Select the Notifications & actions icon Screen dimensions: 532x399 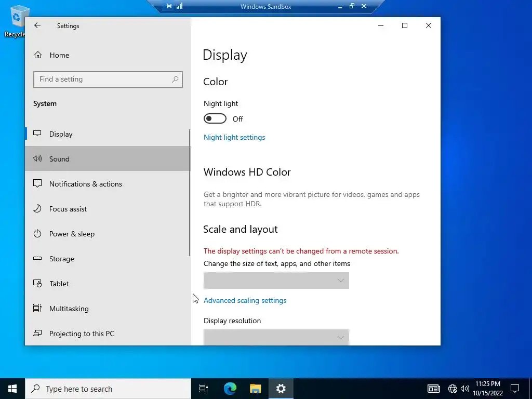37,183
